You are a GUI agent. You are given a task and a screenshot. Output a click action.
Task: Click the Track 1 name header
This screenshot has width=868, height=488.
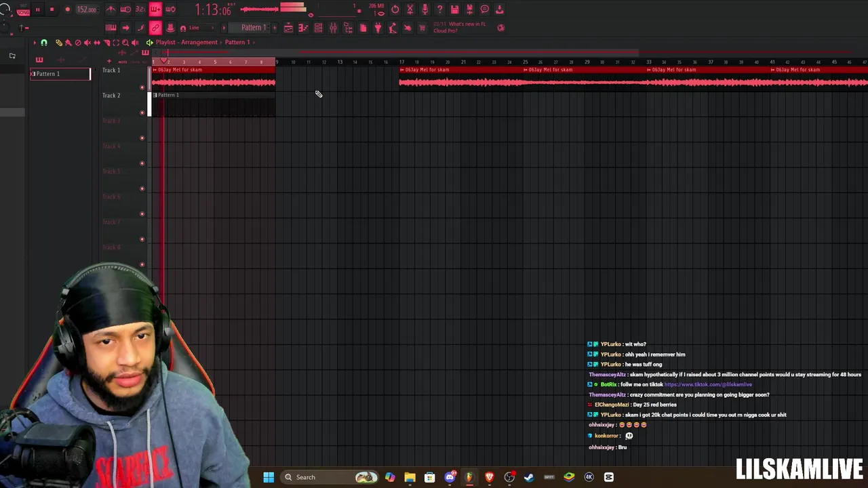coord(112,70)
